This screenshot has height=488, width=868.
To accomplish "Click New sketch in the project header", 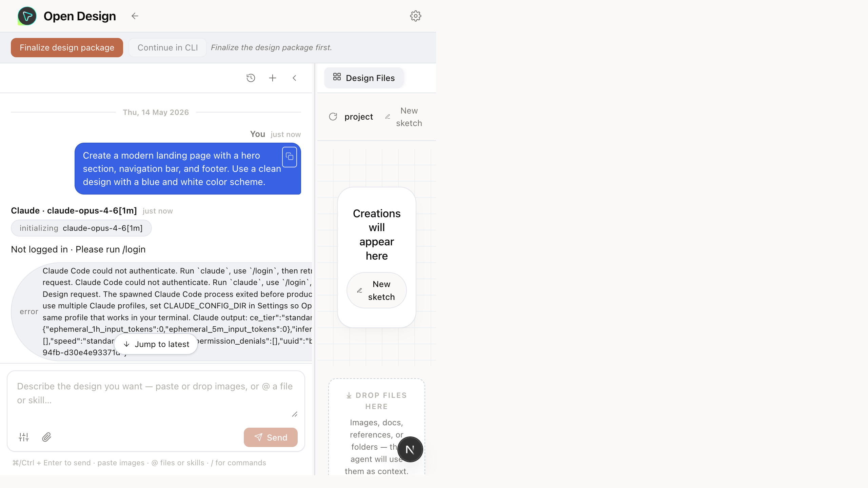I will pos(404,117).
